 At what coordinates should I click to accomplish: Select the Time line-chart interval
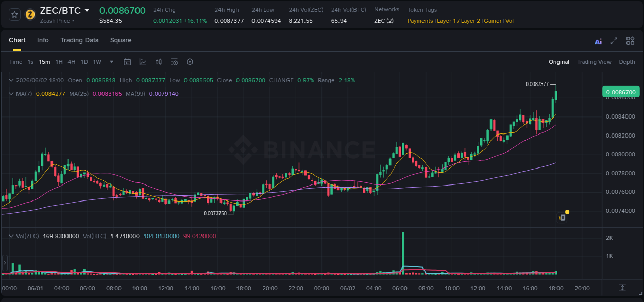tap(15, 62)
